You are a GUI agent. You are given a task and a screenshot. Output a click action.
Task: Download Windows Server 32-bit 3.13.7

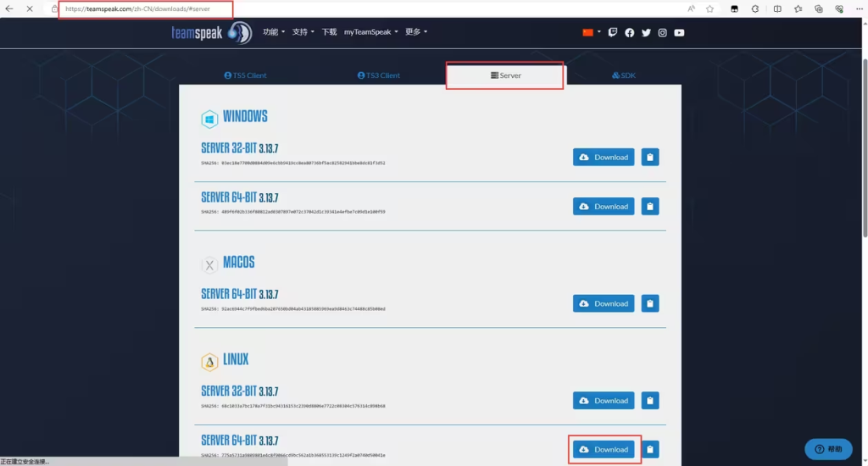(604, 158)
